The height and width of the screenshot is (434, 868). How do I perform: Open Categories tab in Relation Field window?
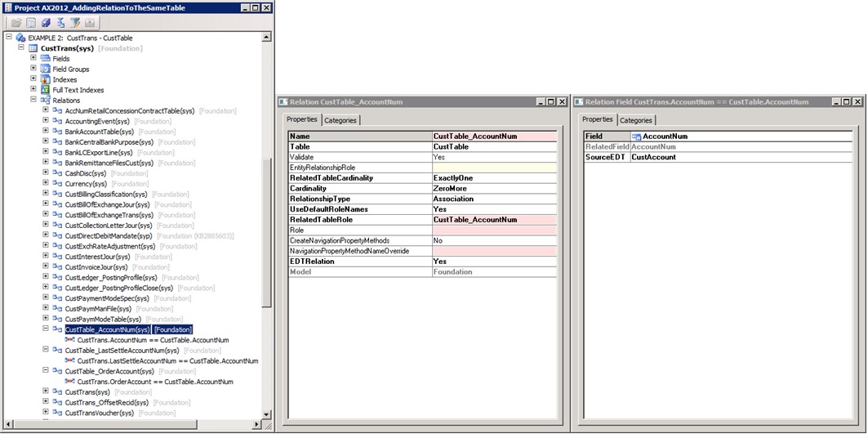coord(635,120)
